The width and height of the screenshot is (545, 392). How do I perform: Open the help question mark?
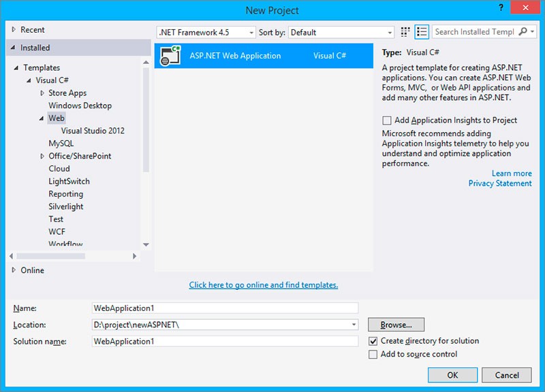click(x=501, y=7)
